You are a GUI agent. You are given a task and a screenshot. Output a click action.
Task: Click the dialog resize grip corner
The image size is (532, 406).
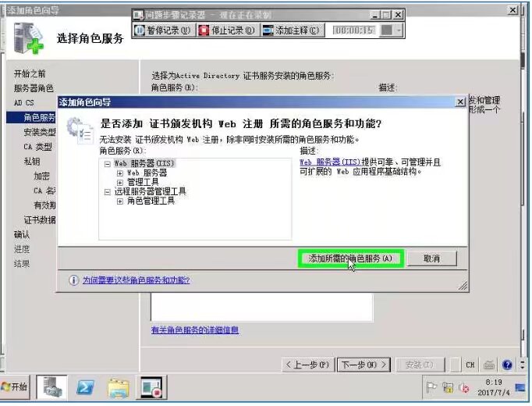[463, 287]
